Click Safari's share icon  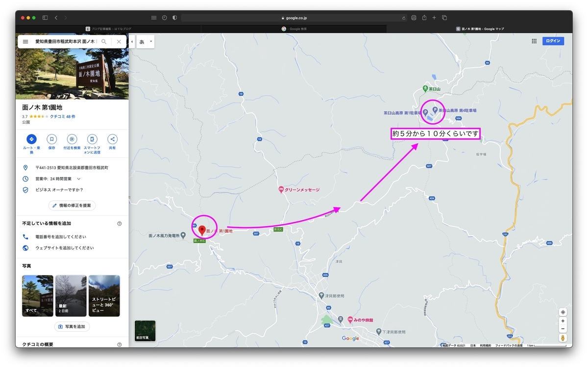424,18
